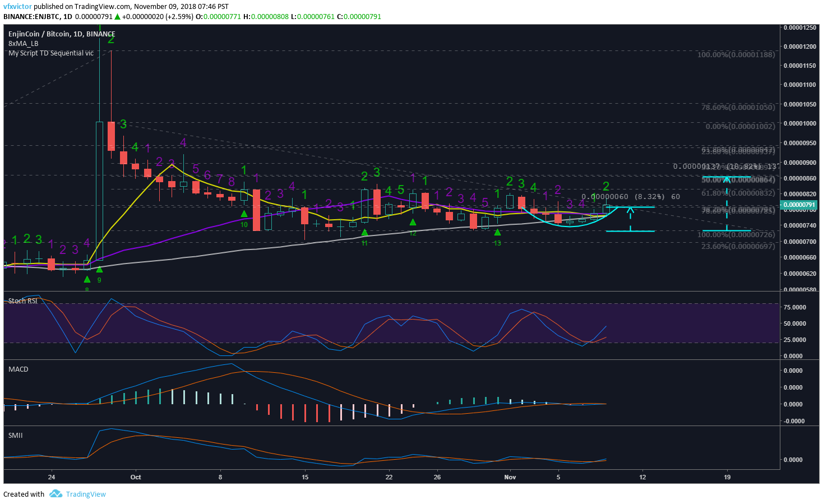Click Stoch RSI axis label 50.0000
This screenshot has width=823, height=504.
[x=794, y=323]
